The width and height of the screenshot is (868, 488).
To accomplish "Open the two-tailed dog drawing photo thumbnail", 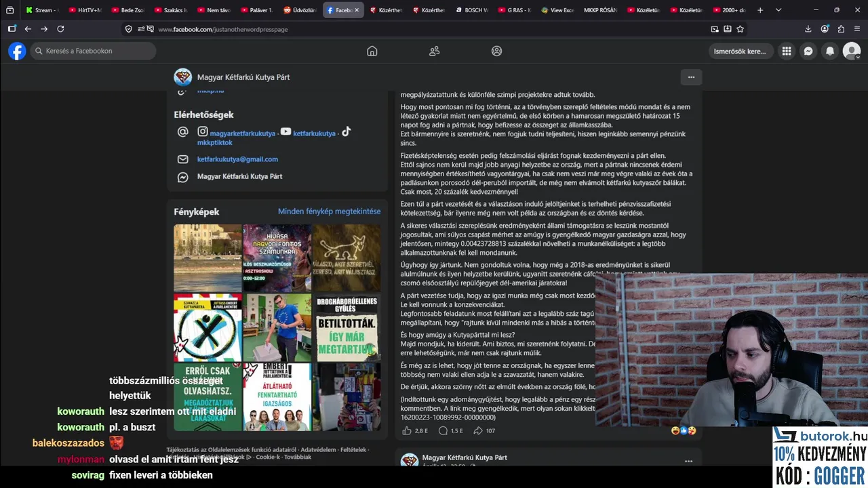I will click(x=347, y=258).
